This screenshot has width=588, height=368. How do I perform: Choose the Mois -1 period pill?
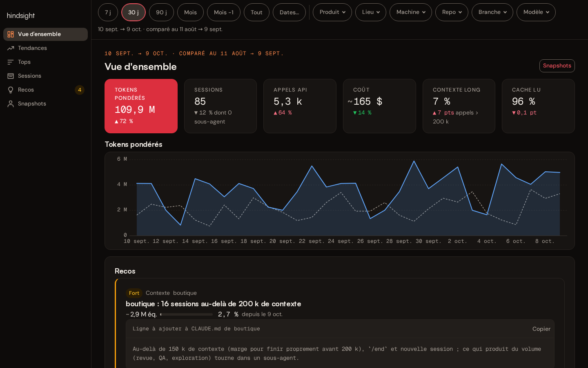(224, 12)
